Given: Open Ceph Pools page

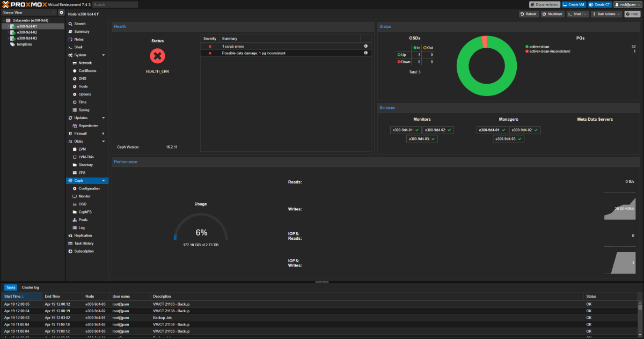Looking at the screenshot, I should coord(87,220).
